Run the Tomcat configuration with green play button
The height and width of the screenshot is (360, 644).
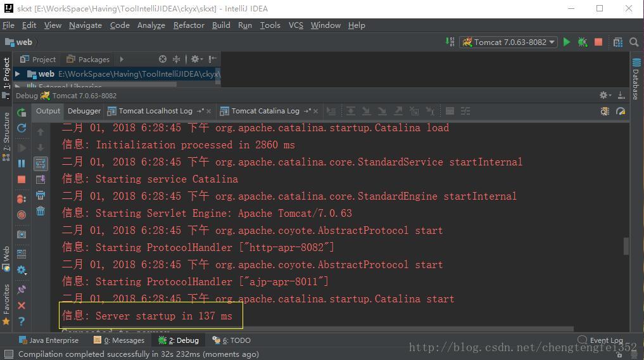(567, 42)
